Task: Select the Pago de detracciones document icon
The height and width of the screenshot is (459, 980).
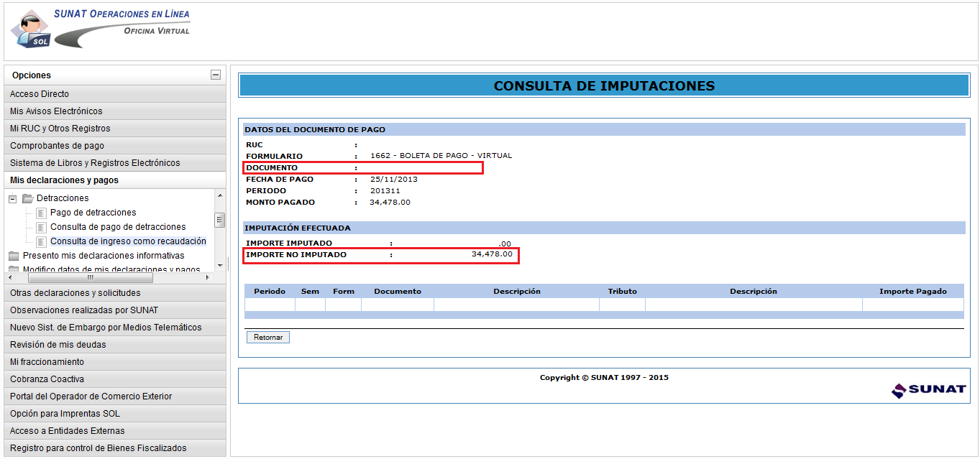Action: pos(42,213)
